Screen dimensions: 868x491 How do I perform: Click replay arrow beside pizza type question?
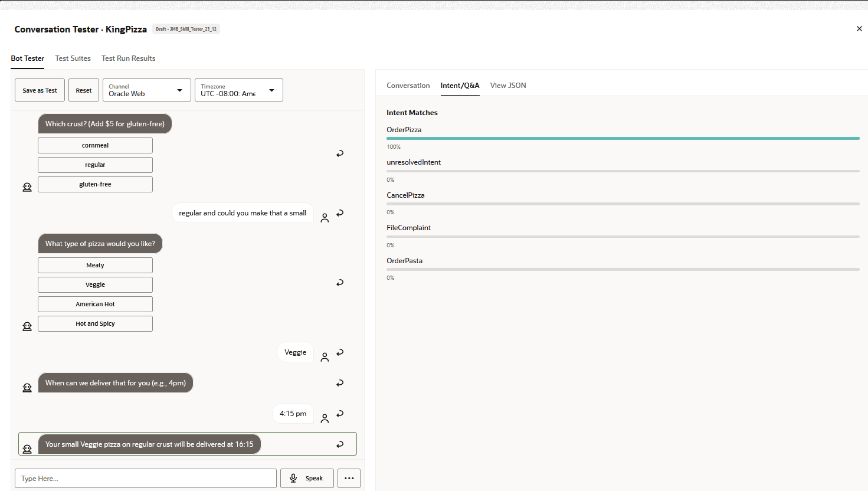point(340,283)
